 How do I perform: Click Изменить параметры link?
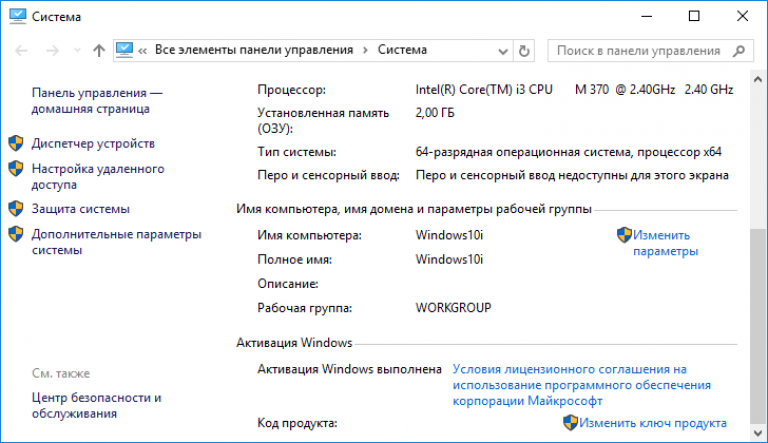pos(665,243)
